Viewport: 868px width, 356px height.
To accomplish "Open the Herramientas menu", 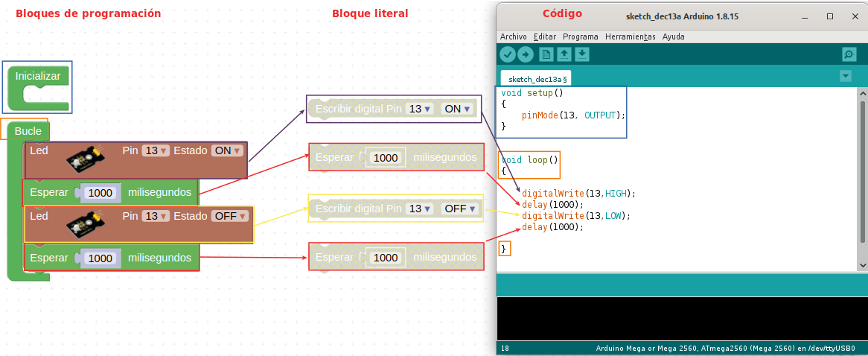I will coord(630,36).
